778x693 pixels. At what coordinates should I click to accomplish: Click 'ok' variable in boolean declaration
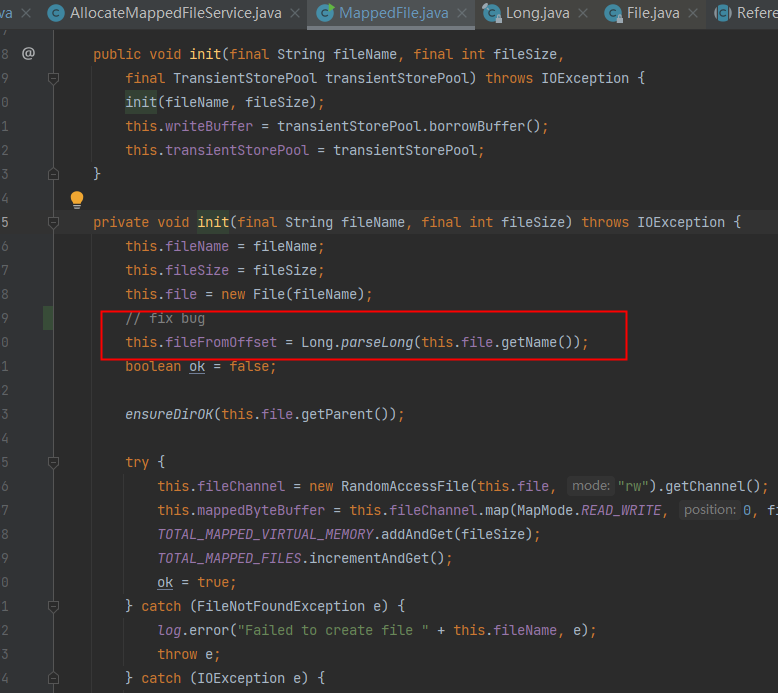pos(197,366)
